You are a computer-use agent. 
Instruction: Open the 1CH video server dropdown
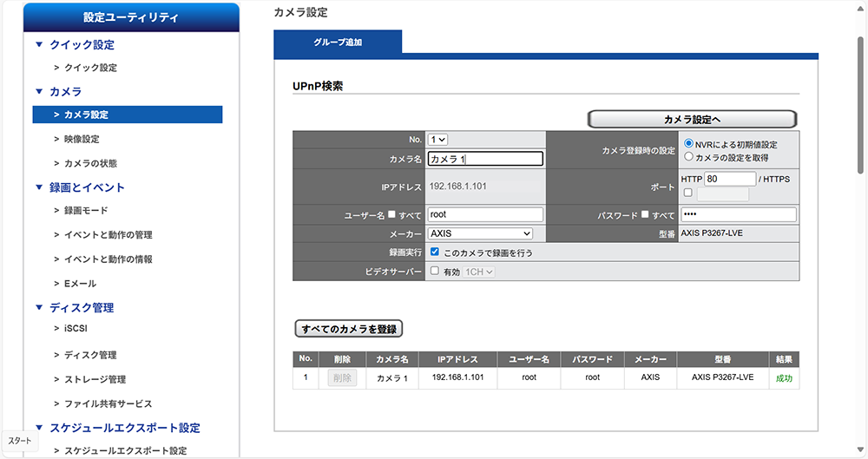478,272
